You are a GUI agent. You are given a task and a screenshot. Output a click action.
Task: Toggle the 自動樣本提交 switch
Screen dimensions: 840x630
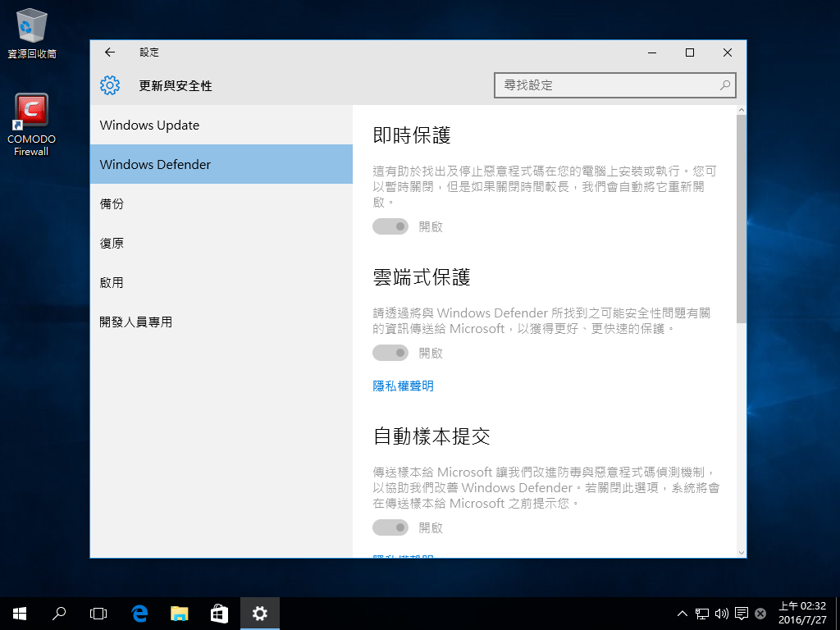pos(390,527)
